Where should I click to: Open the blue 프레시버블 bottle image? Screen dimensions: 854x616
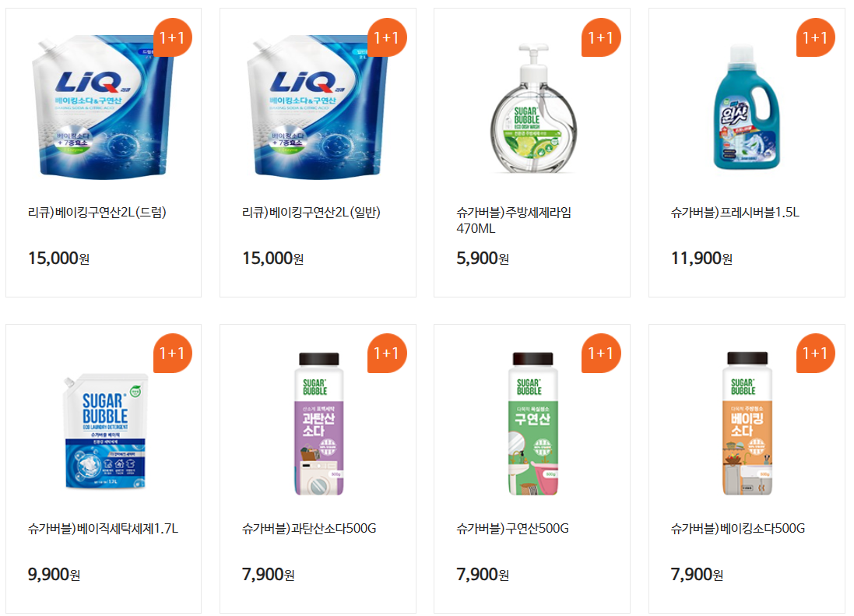tap(746, 107)
